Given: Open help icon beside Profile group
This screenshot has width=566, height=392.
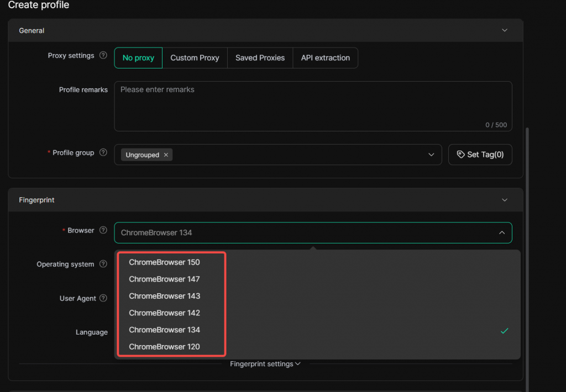Looking at the screenshot, I should (103, 152).
